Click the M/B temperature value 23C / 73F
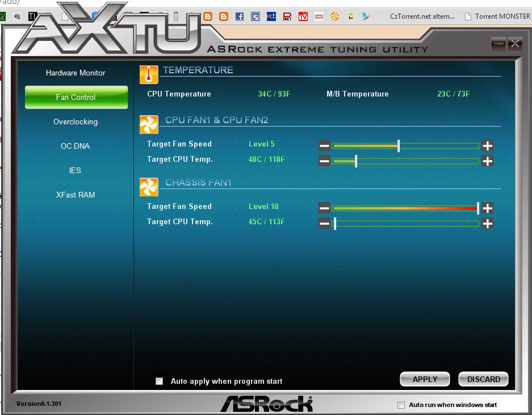The image size is (532, 415). [x=454, y=94]
